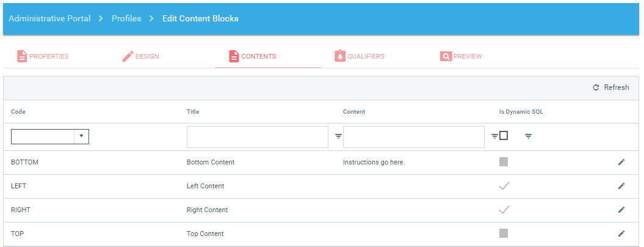Click the edit pencil for BOTTOM row
This screenshot has height=247, width=644.
pos(621,162)
